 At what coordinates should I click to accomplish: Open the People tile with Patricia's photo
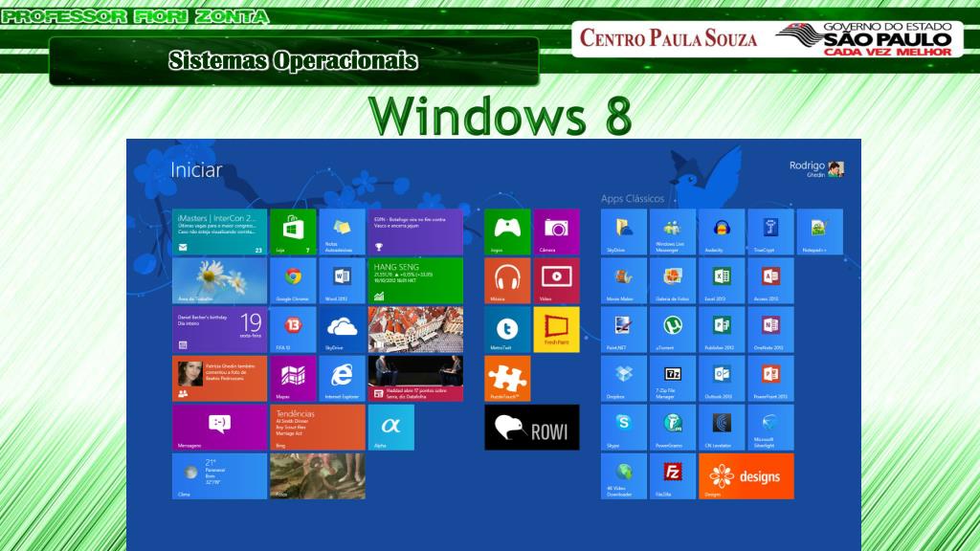point(219,379)
